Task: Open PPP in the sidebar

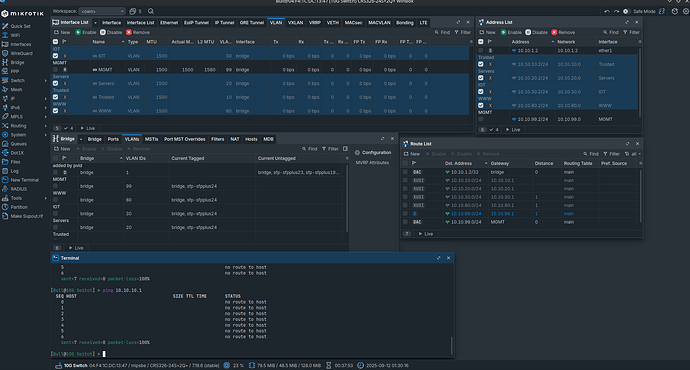Action: (x=11, y=70)
